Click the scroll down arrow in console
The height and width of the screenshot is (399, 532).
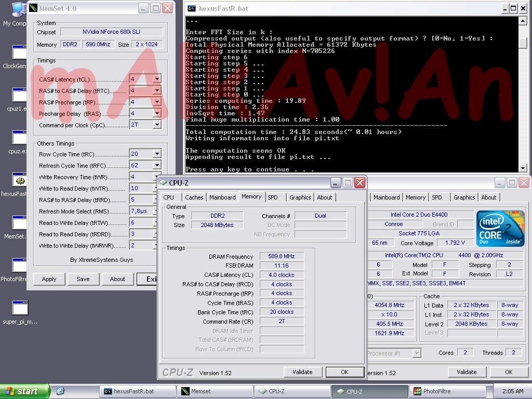coord(523,168)
